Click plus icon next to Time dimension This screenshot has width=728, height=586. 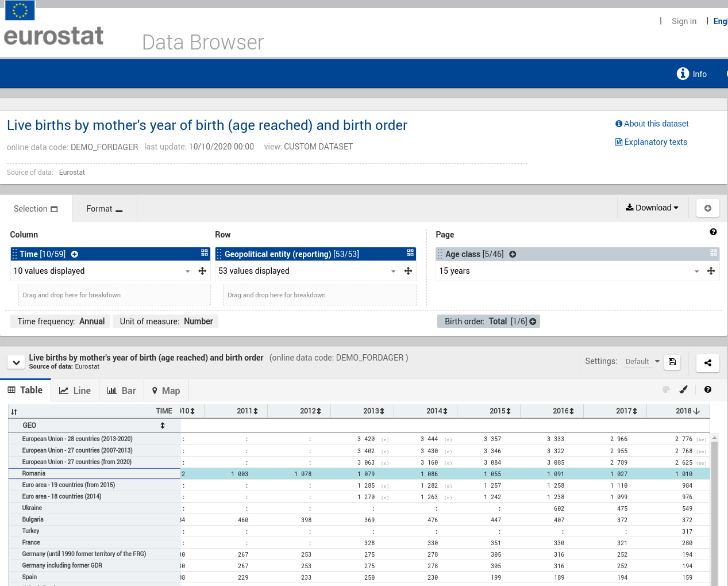(75, 254)
